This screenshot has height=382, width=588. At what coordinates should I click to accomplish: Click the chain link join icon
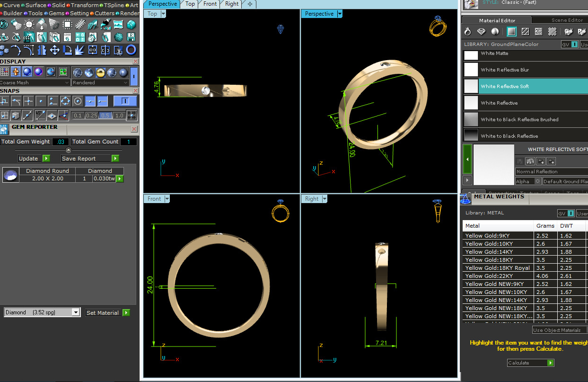[x=93, y=50]
